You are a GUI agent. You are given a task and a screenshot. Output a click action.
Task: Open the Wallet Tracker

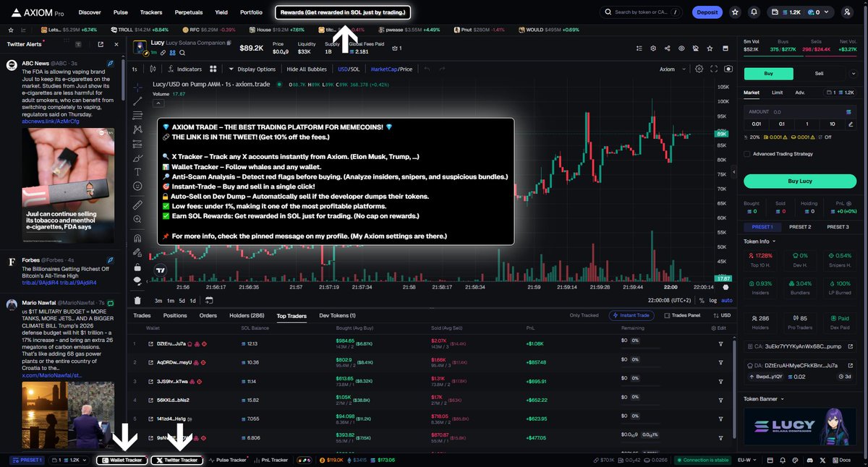tap(122, 460)
